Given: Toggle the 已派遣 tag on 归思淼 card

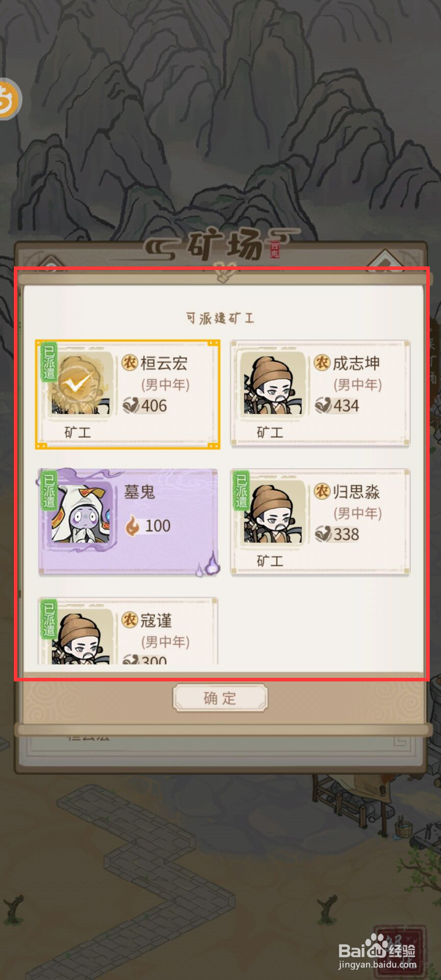Looking at the screenshot, I should [x=241, y=490].
